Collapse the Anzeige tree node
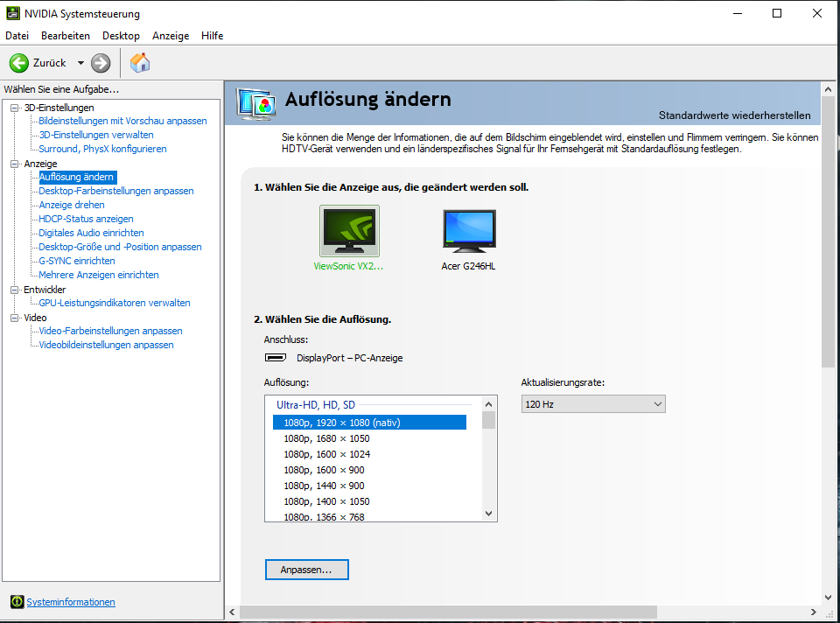Screen dimensions: 840x623 pyautogui.click(x=15, y=164)
